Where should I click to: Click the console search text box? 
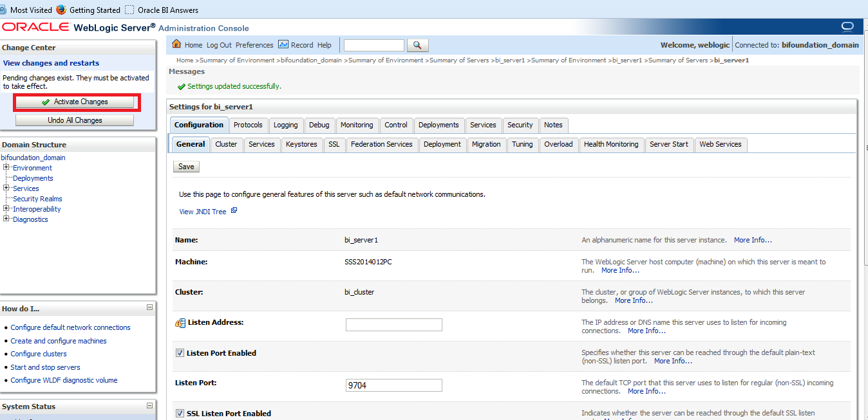pos(374,45)
